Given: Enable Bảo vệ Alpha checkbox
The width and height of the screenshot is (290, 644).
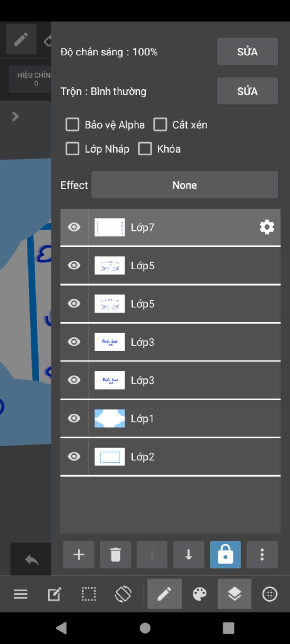Looking at the screenshot, I should pyautogui.click(x=72, y=125).
